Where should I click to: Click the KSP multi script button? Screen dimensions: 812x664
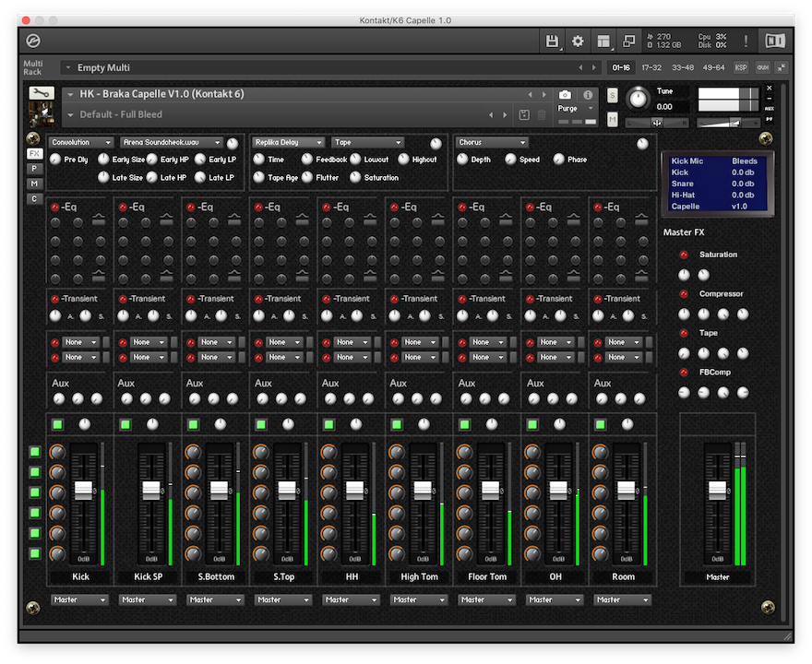[x=741, y=67]
